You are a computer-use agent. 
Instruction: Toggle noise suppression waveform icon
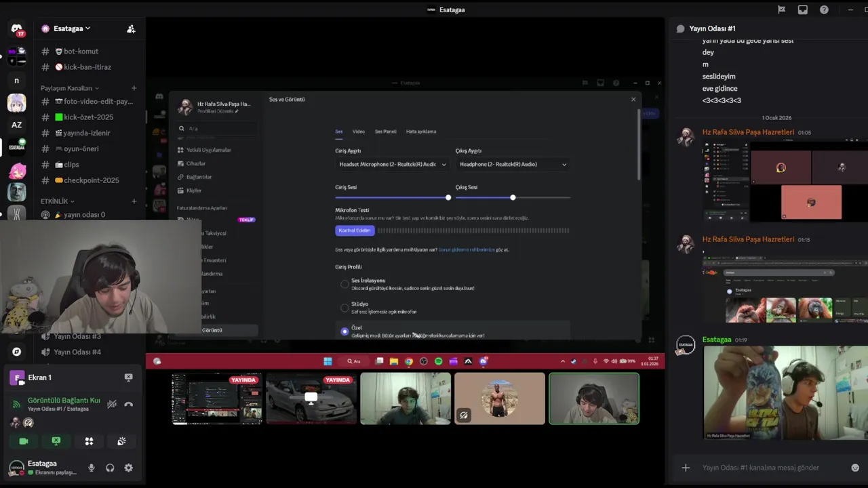tap(112, 404)
